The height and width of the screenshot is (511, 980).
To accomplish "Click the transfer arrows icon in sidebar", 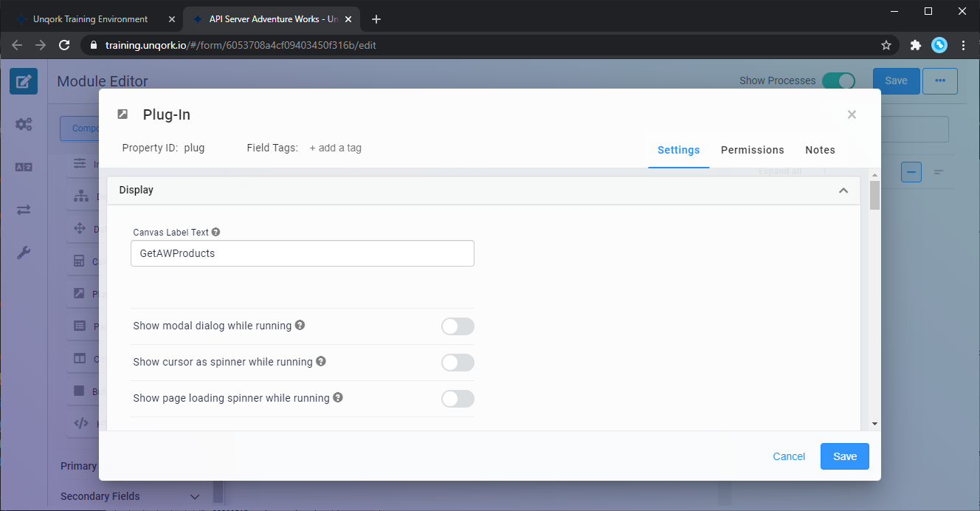I will click(24, 210).
